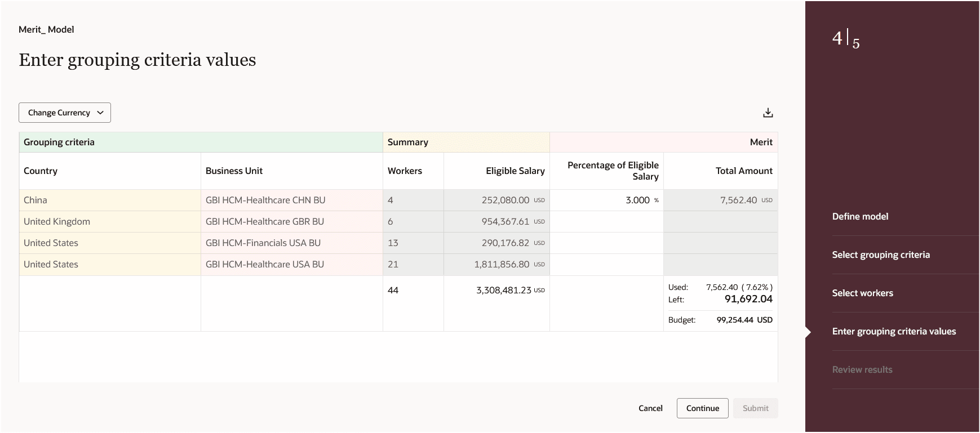Click the Business Unit column header
980x433 pixels.
(x=234, y=171)
